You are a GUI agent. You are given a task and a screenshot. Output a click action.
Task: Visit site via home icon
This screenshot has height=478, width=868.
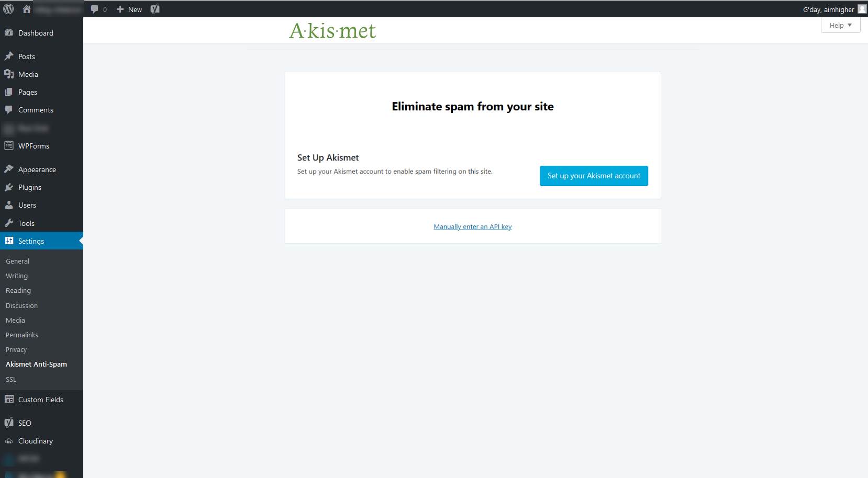[27, 9]
